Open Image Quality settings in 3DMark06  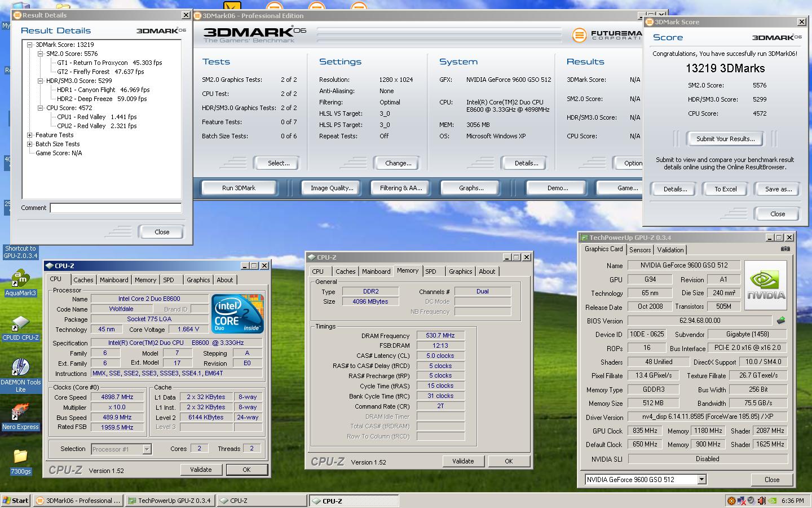coord(332,188)
